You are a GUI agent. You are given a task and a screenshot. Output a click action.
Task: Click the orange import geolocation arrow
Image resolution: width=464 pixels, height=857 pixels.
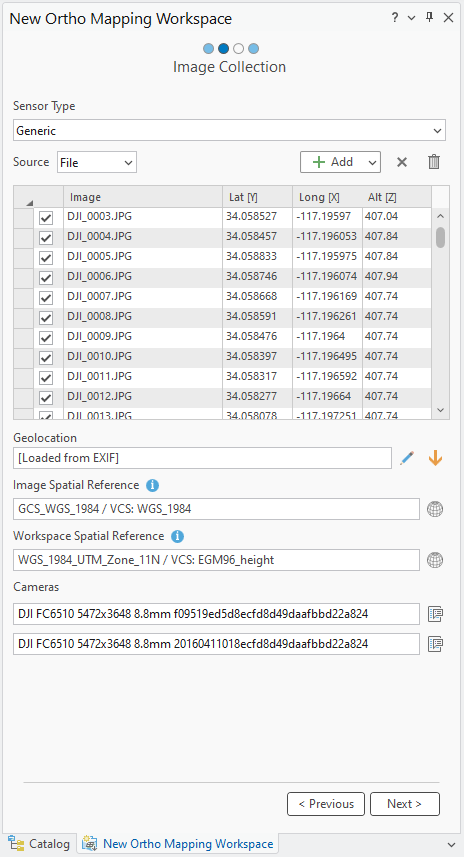(435, 458)
